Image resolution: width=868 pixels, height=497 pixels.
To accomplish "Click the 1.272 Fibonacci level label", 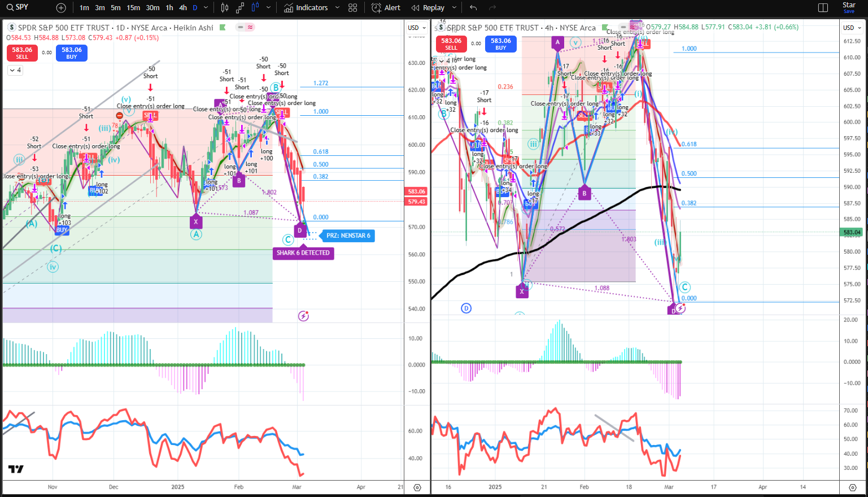I will click(321, 83).
